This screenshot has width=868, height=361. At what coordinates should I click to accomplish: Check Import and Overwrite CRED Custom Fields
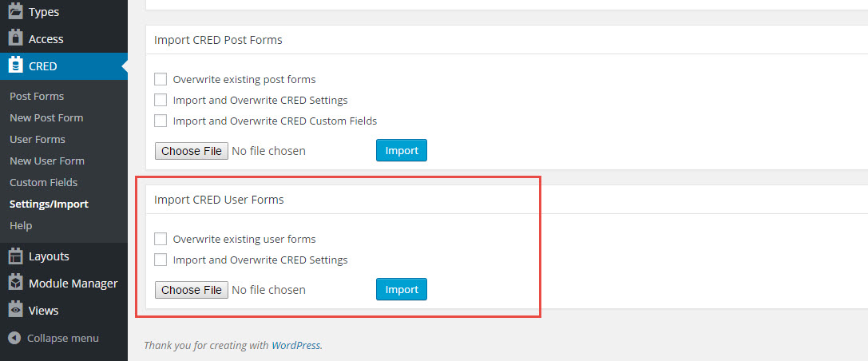point(161,121)
